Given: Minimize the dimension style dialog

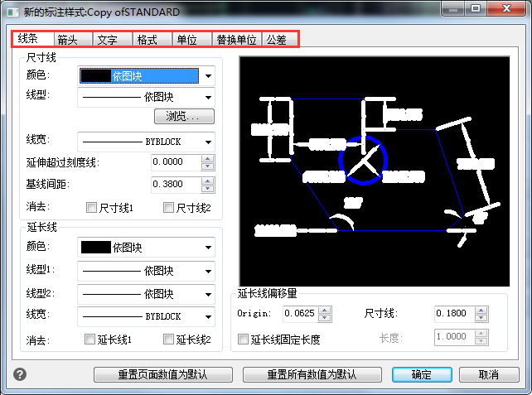Looking at the screenshot, I should tap(452, 9).
